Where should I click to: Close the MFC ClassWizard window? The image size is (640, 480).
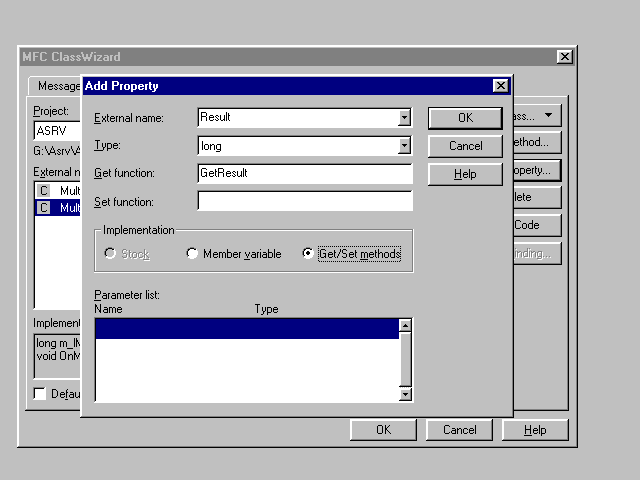click(x=564, y=57)
